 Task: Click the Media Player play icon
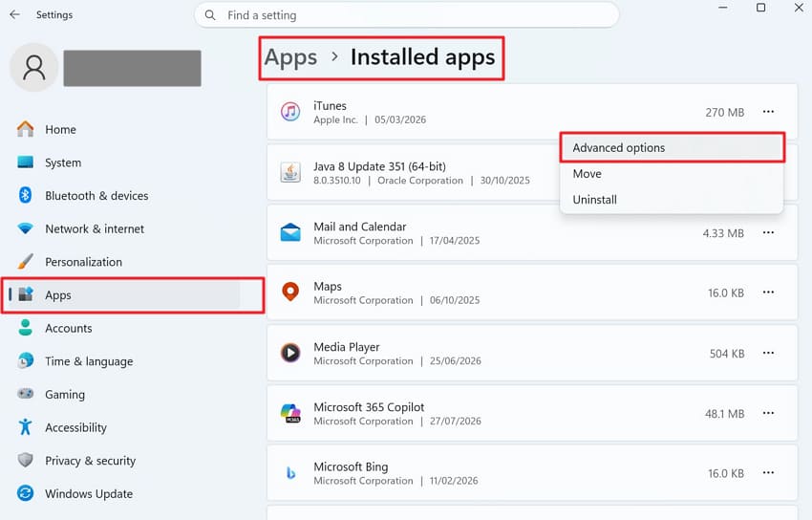[290, 353]
